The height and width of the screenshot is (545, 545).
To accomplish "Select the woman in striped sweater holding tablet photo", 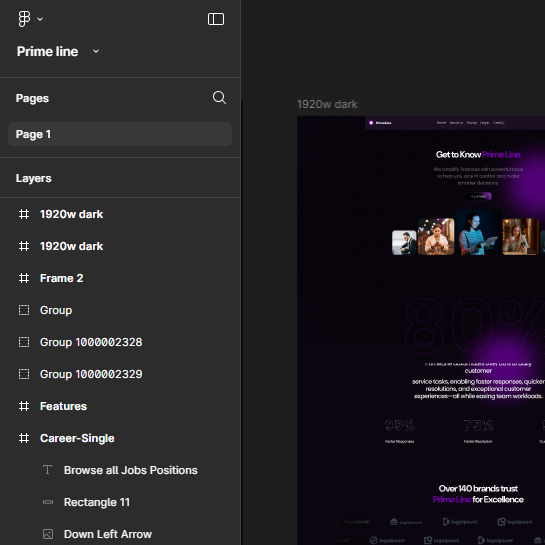I will pyautogui.click(x=478, y=232).
